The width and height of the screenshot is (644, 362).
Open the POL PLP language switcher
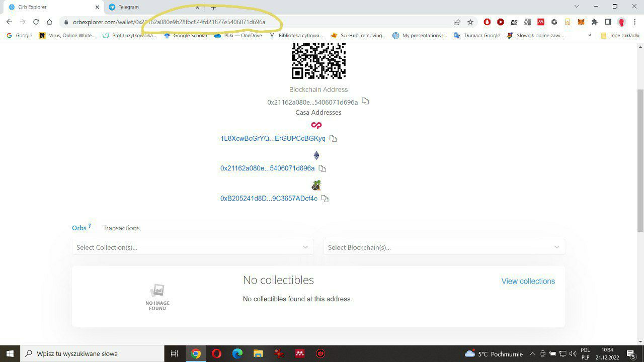(x=585, y=353)
